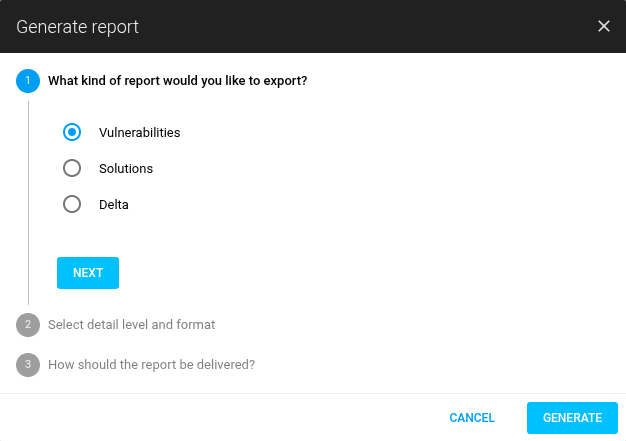Click the dark dialog header bar
The height and width of the screenshot is (441, 626).
350,26
